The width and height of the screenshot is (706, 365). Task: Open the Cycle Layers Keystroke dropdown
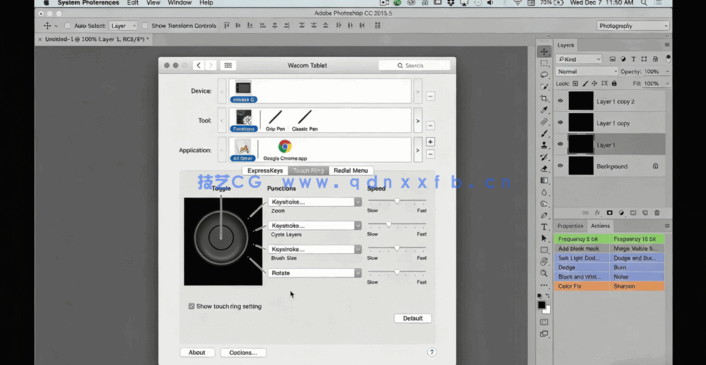(315, 225)
